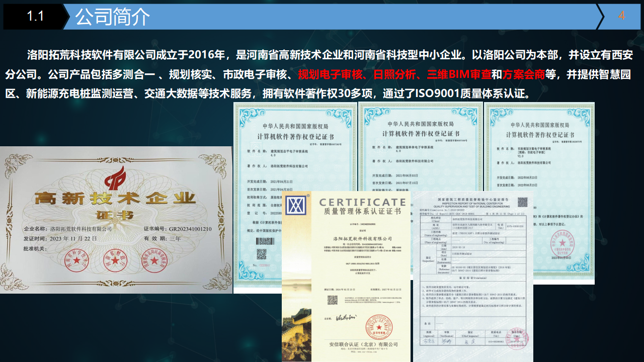Open the building engineering inspection report image
644x362 pixels.
473,277
